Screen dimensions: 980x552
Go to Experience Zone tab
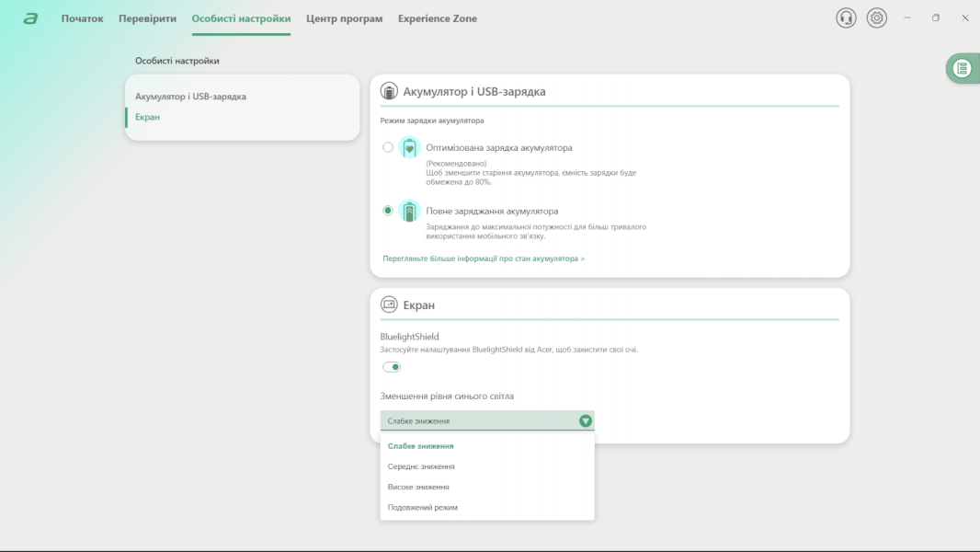437,18
